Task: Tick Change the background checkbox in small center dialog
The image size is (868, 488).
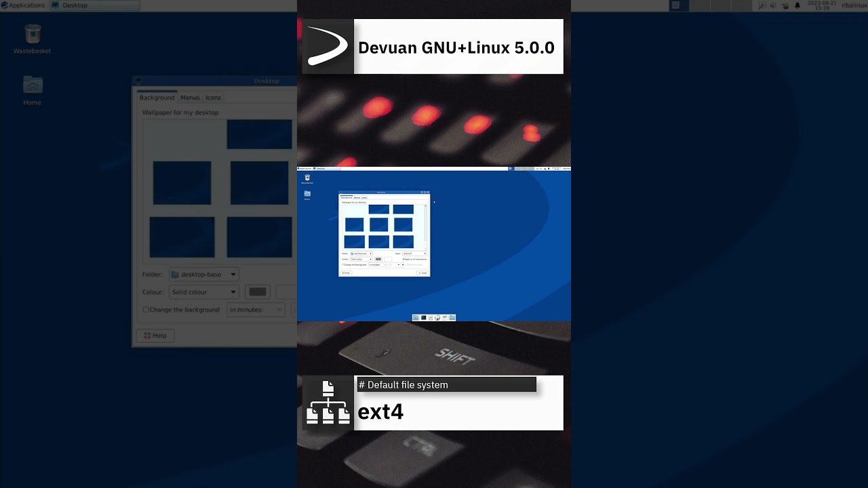Action: 343,264
